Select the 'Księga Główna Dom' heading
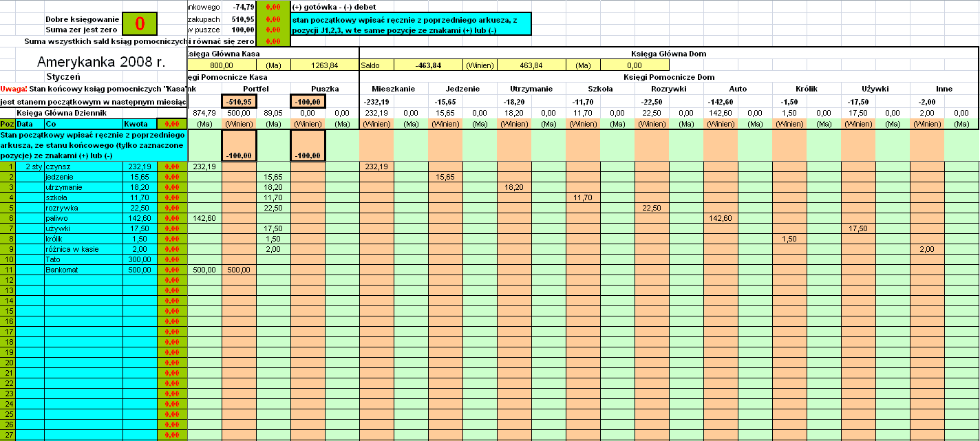 tap(668, 53)
